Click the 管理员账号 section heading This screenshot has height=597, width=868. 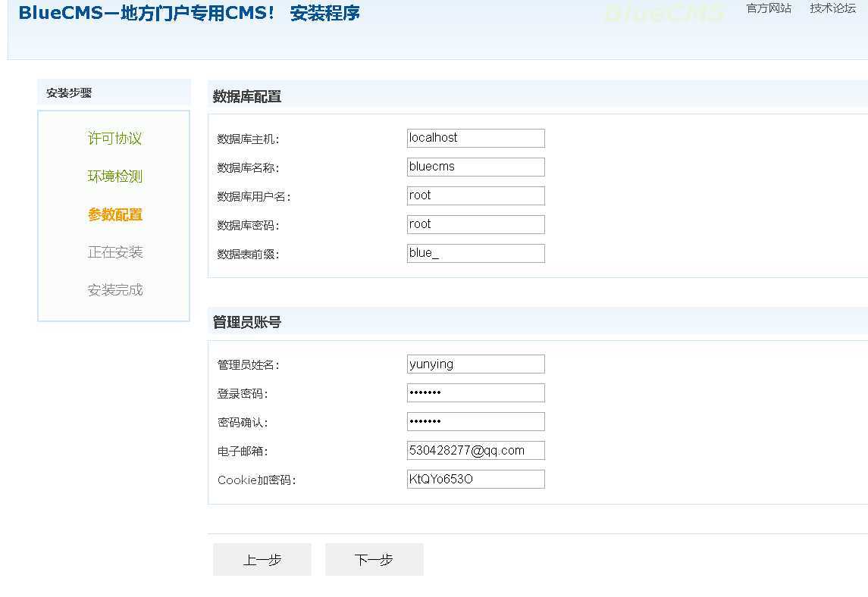[247, 322]
